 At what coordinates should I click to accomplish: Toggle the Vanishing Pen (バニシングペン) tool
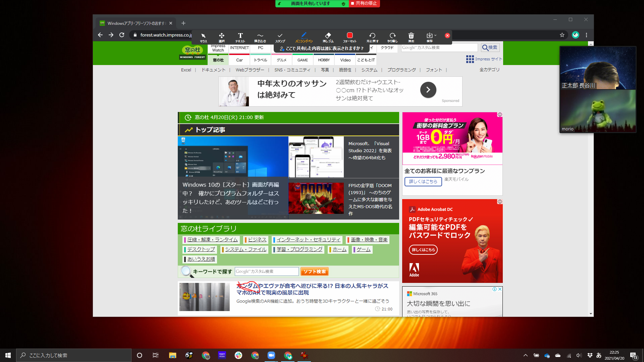pos(304,37)
